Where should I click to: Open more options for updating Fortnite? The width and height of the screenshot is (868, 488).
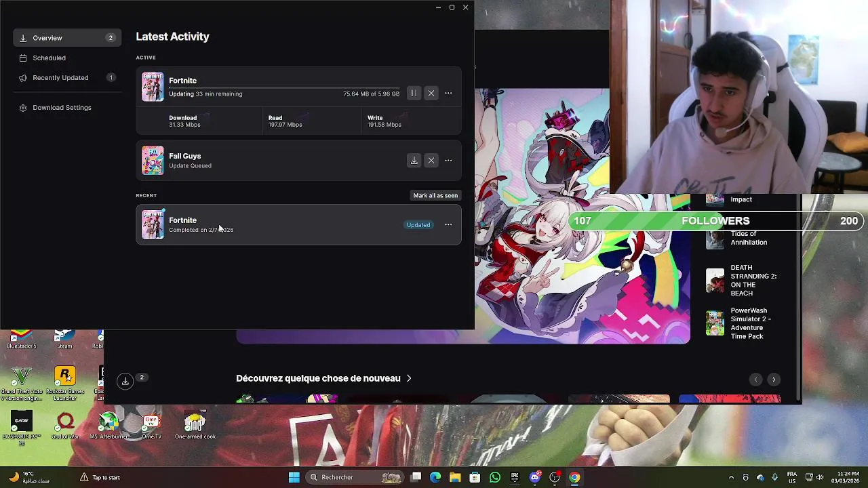448,93
